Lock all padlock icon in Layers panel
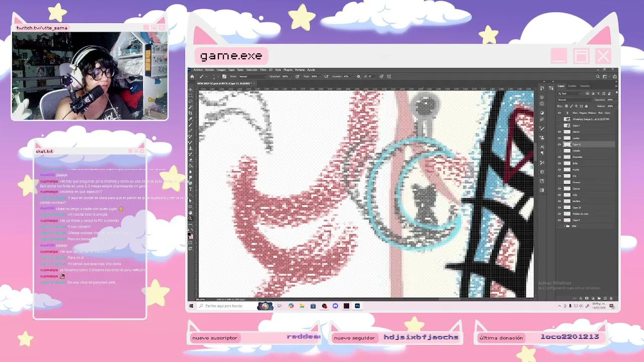 click(x=586, y=106)
